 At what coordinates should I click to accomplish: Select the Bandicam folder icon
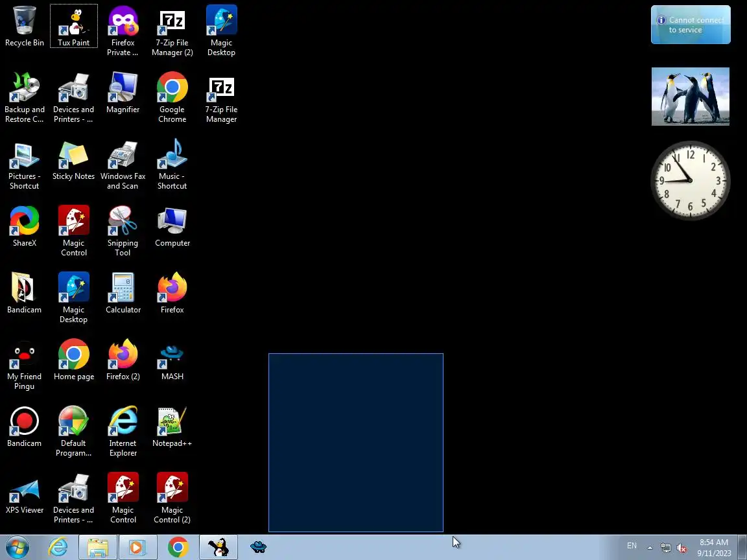(x=24, y=294)
